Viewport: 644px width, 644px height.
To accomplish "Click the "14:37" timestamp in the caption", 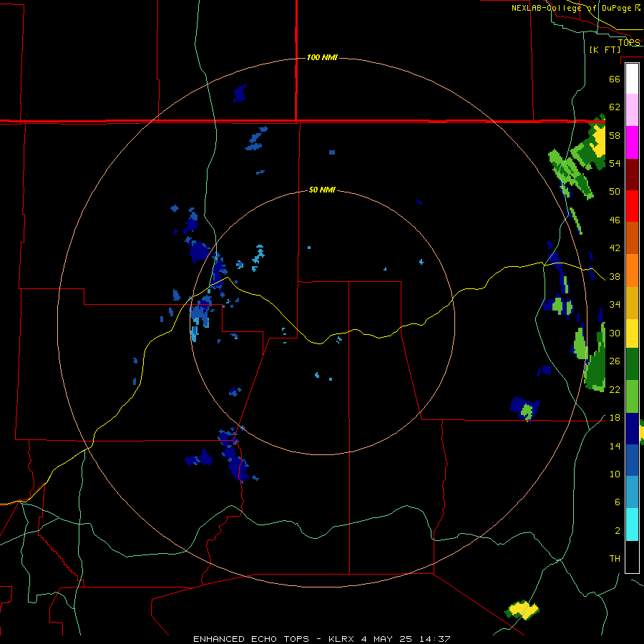I will 434,639.
